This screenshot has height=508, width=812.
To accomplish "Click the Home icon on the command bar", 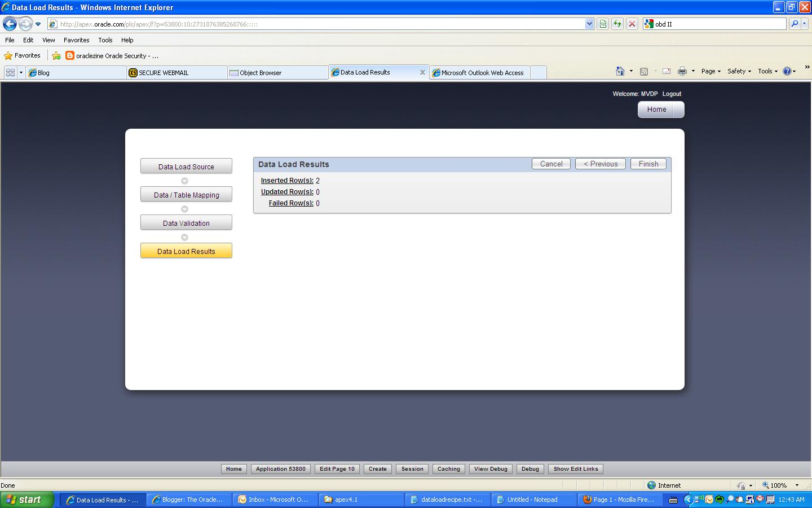I will [620, 71].
